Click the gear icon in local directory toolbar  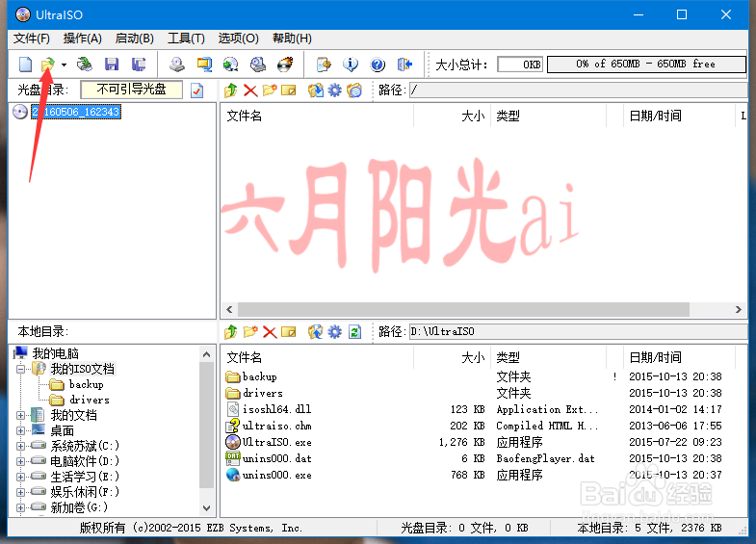click(x=334, y=332)
